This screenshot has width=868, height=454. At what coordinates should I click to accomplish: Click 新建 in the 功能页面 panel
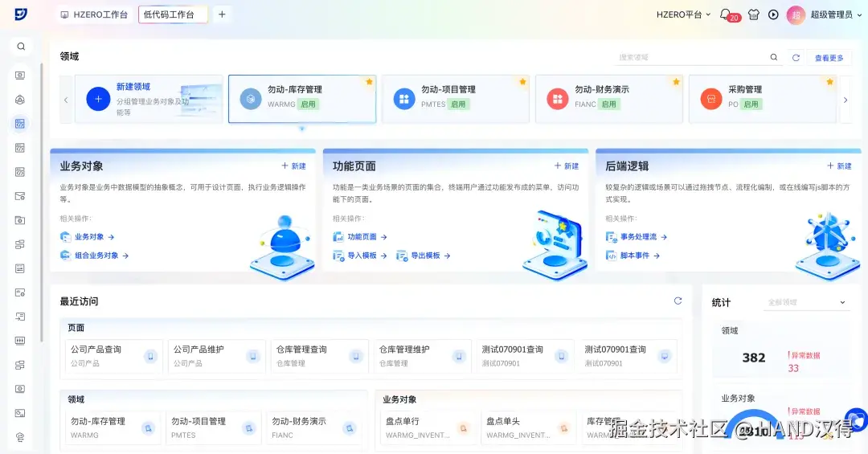pos(567,166)
